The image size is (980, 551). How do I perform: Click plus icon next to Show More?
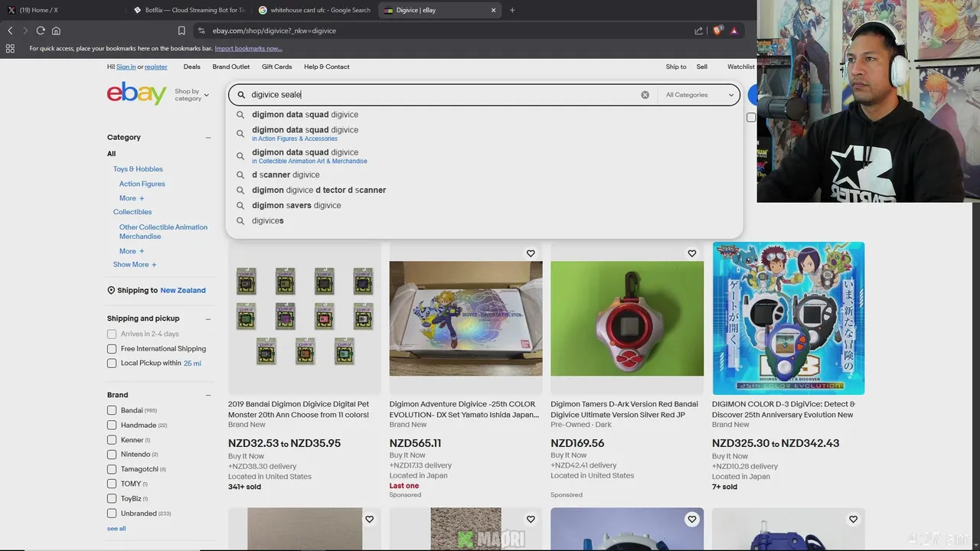(154, 265)
